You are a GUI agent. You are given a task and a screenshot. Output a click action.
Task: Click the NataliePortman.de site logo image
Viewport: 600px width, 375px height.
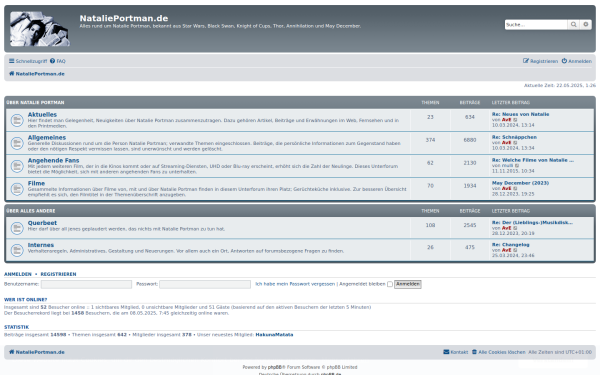point(39,29)
